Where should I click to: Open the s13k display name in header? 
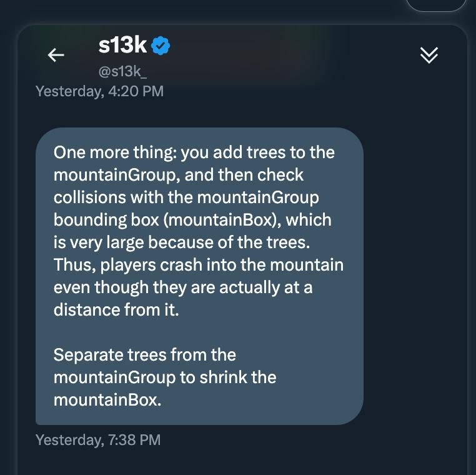[122, 45]
